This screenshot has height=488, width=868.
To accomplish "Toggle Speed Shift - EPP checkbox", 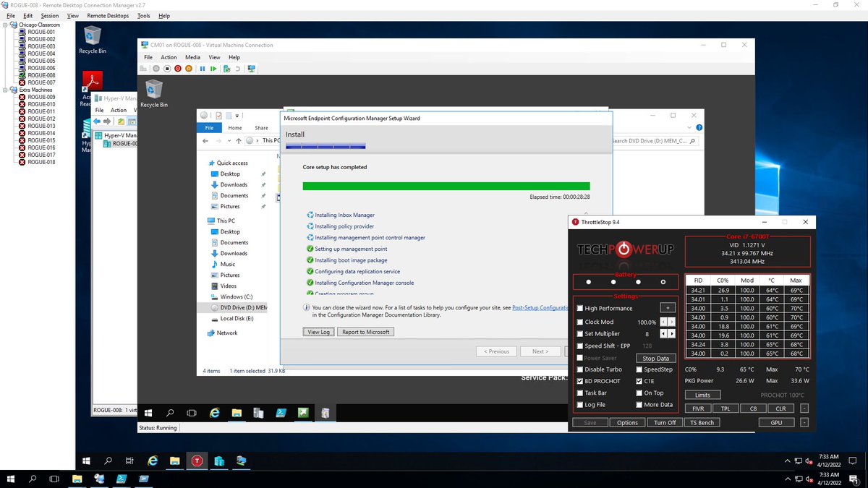I will pos(580,346).
